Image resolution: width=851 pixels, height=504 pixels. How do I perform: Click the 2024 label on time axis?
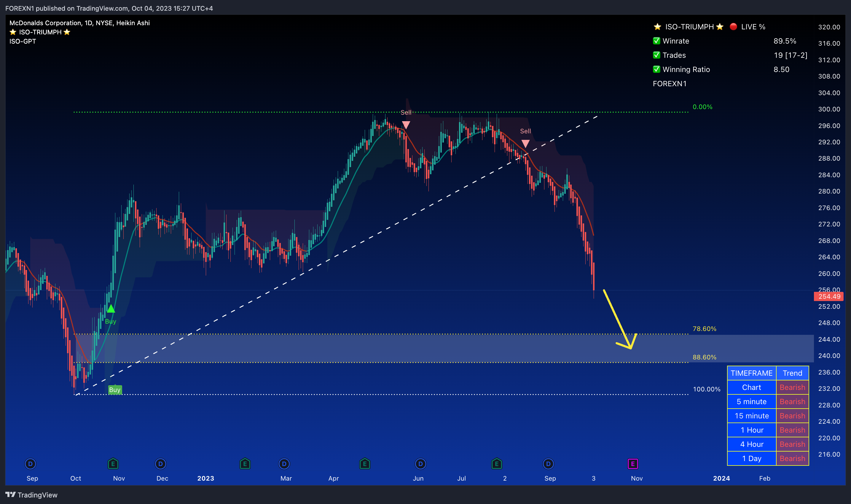(721, 478)
